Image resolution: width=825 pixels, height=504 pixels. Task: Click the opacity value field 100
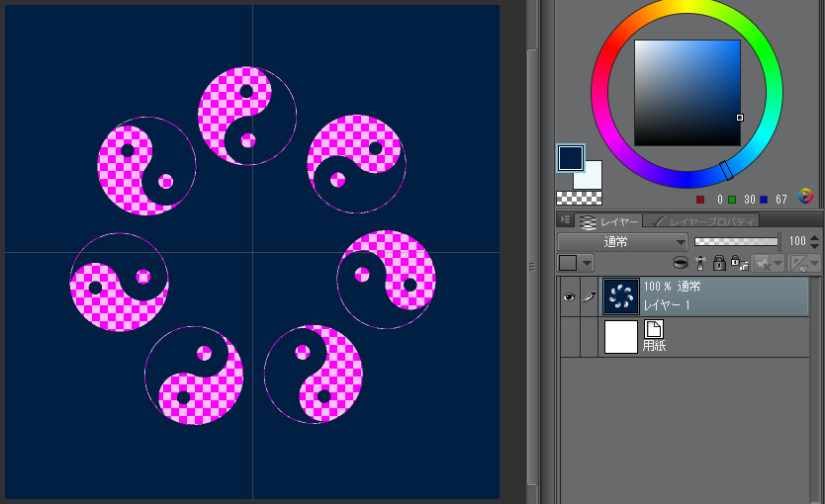click(796, 241)
